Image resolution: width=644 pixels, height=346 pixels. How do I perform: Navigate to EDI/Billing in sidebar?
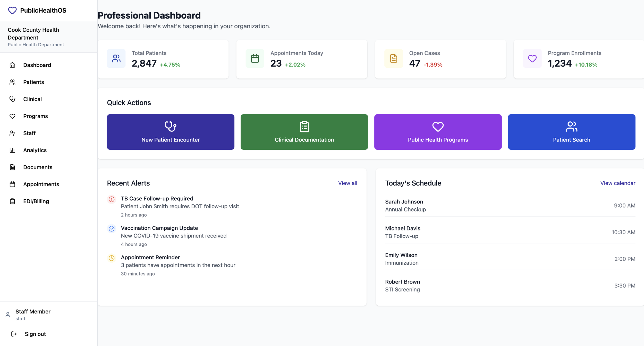point(36,201)
